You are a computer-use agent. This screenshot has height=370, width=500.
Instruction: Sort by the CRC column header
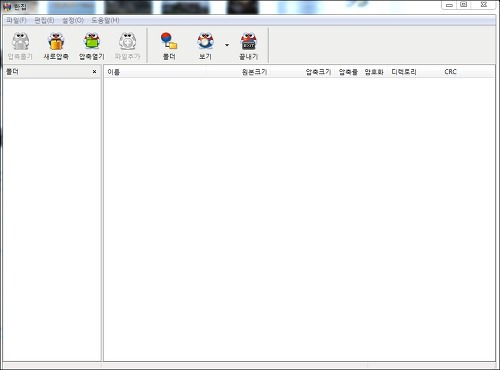click(x=467, y=72)
